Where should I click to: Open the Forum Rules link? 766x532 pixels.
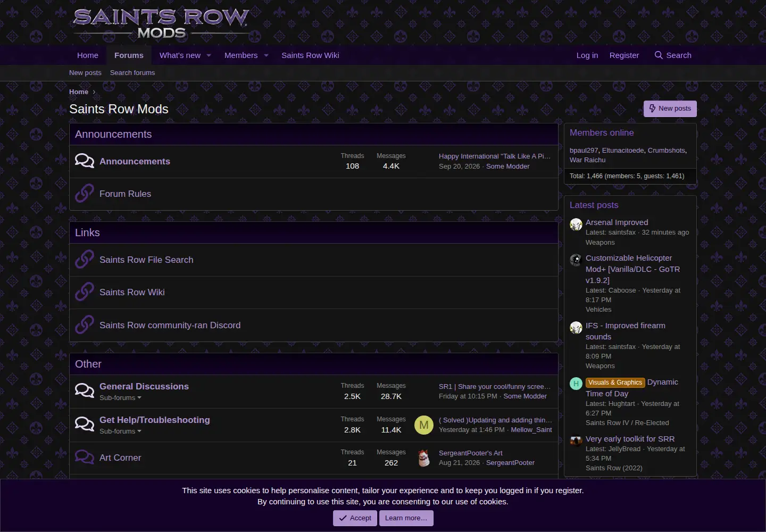125,194
